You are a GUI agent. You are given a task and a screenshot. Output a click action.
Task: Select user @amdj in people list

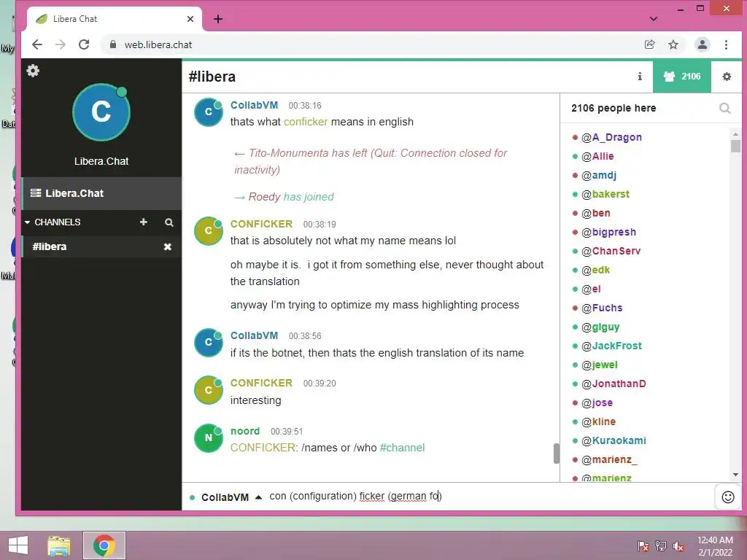point(599,175)
